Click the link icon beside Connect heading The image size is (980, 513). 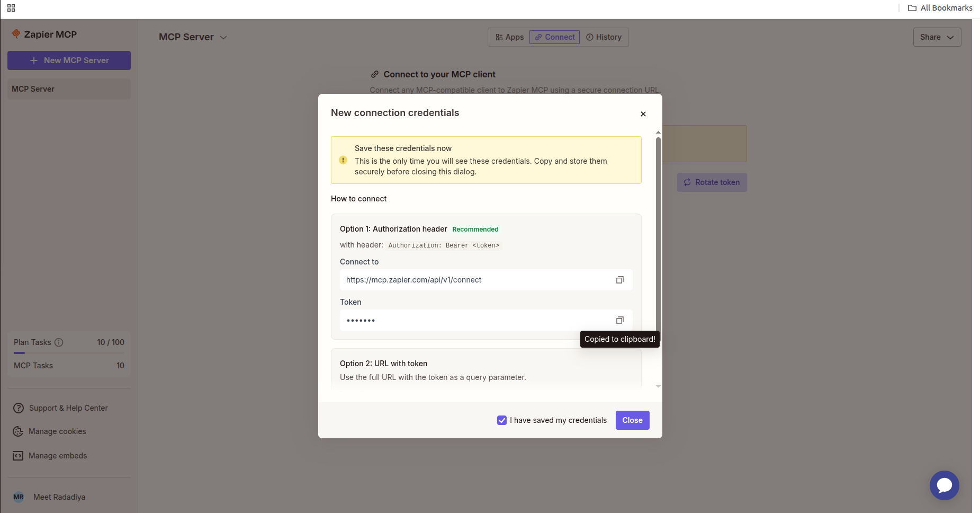pos(375,75)
